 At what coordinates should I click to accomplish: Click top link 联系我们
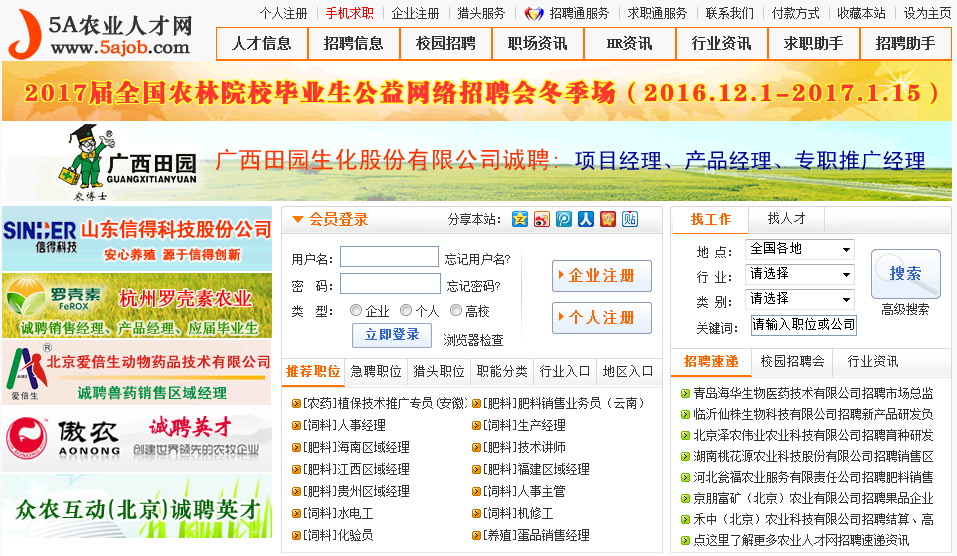point(730,13)
